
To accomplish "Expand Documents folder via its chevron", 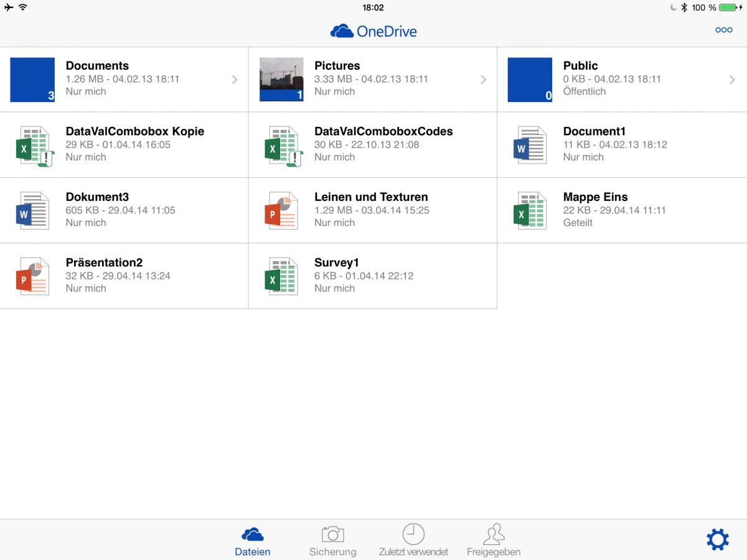I will 235,80.
